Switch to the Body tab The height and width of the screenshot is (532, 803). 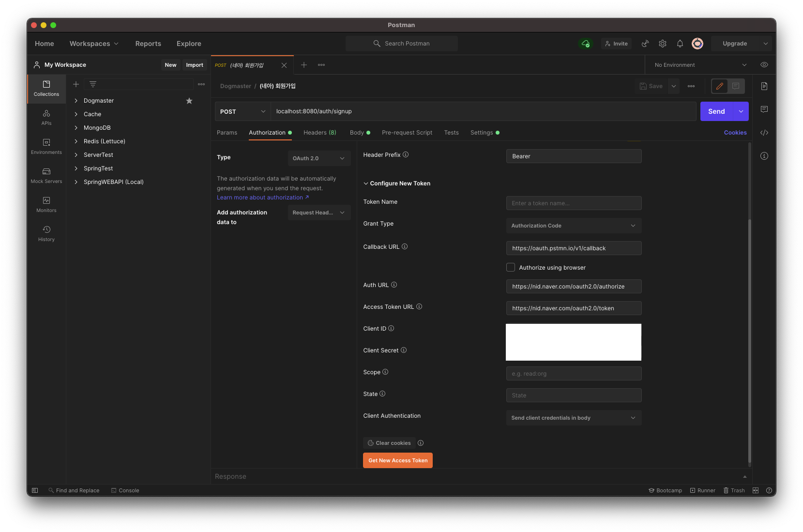[360, 133]
